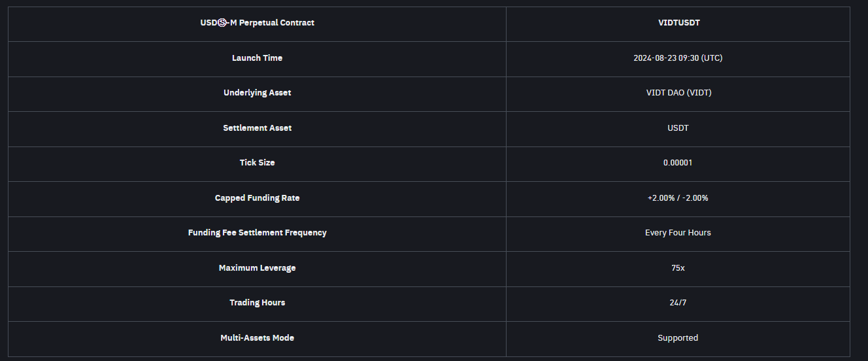
Task: Click the Underlying Asset label
Action: [x=257, y=93]
